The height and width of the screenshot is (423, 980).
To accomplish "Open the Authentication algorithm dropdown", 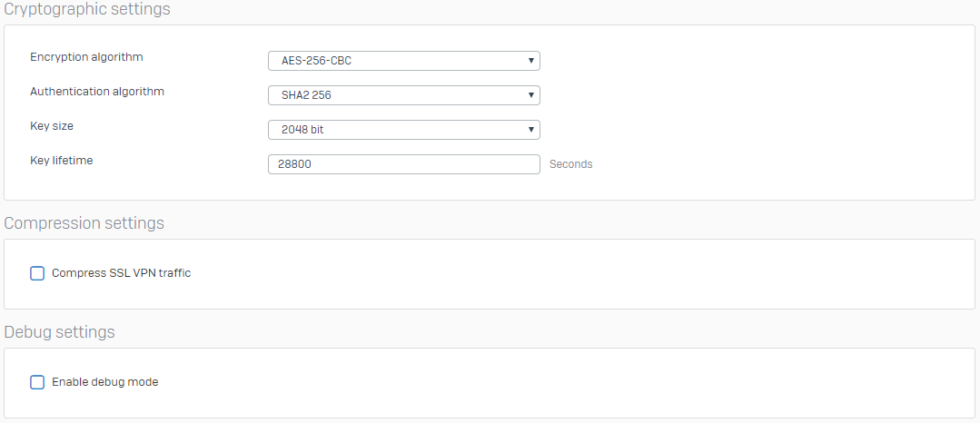I will pyautogui.click(x=403, y=95).
